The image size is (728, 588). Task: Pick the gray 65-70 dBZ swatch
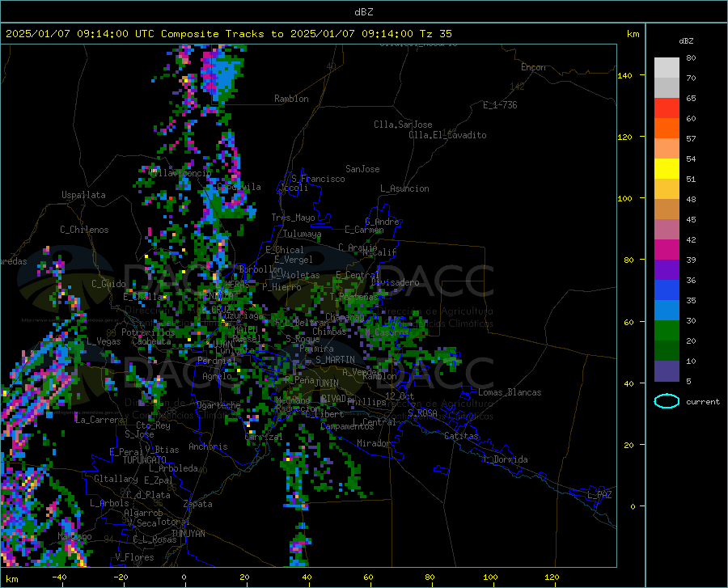pos(667,88)
